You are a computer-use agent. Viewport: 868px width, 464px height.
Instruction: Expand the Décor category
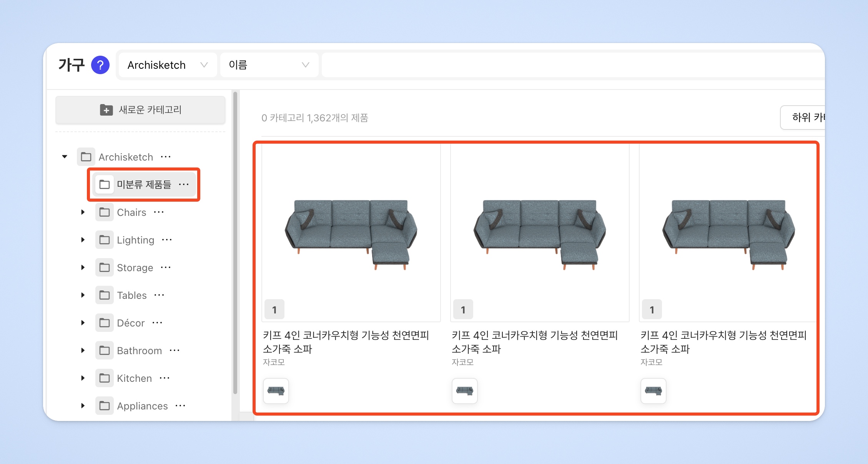83,323
